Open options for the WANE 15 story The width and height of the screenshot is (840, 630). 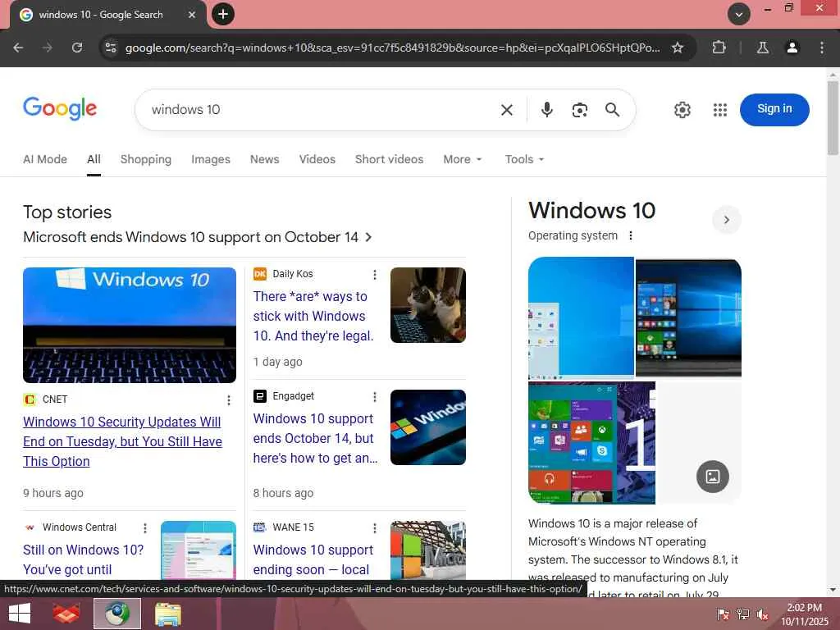tap(374, 528)
